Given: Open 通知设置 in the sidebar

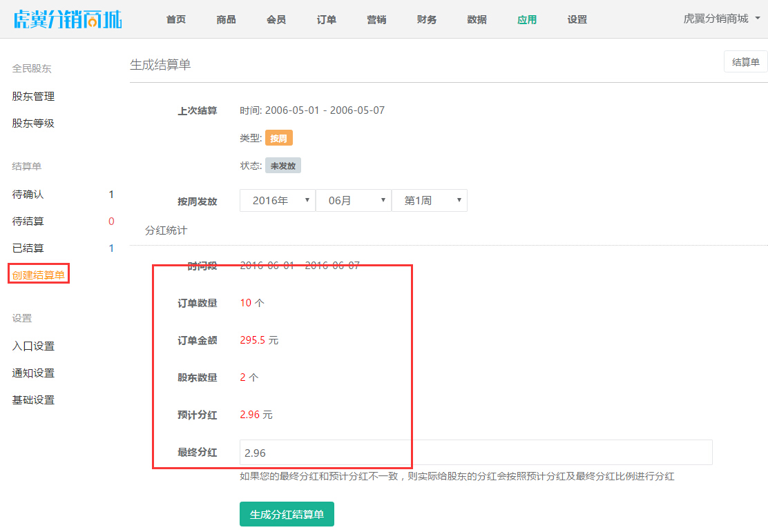Looking at the screenshot, I should (x=33, y=373).
